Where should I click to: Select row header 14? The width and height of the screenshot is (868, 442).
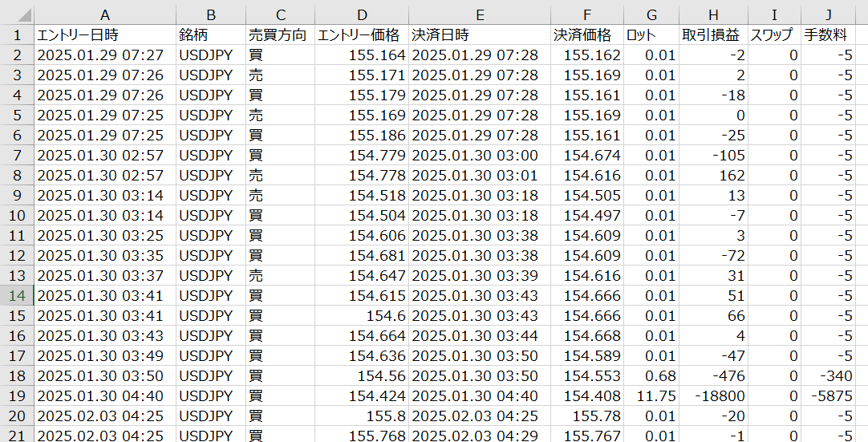pos(17,296)
